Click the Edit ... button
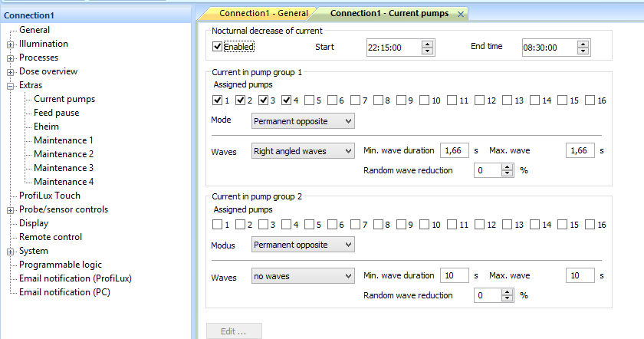 click(234, 331)
